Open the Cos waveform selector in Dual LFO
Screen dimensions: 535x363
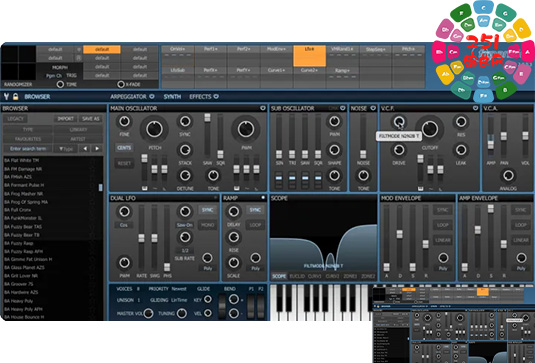[x=124, y=225]
